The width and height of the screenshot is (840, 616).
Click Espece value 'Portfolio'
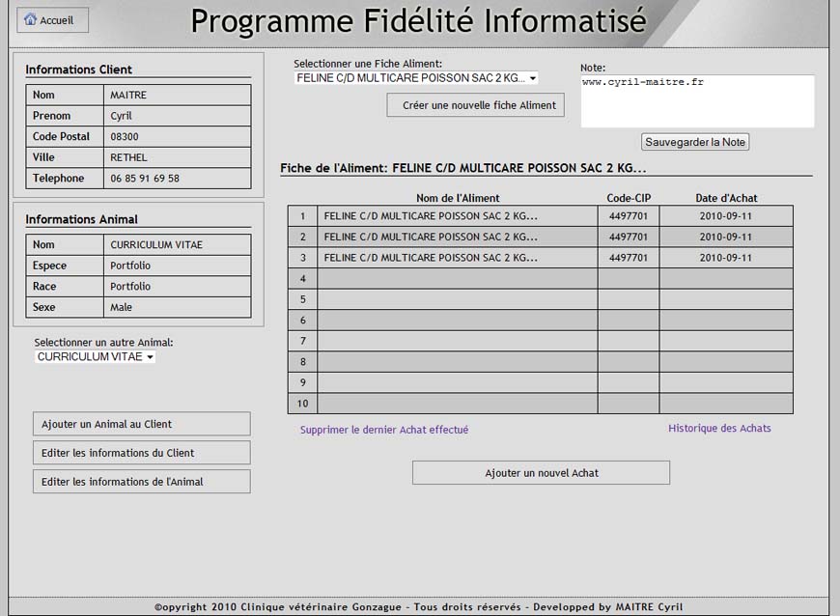click(130, 266)
